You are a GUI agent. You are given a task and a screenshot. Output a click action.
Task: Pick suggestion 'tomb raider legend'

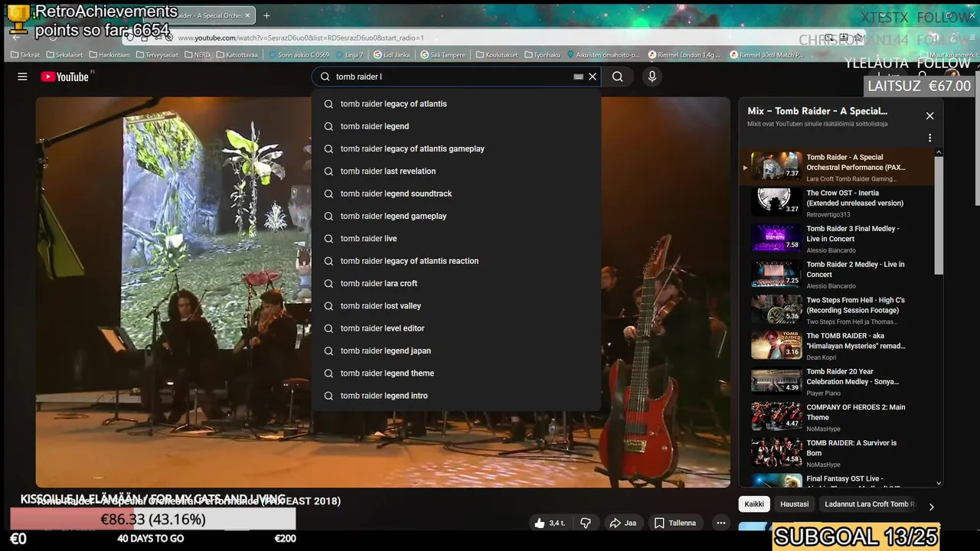pyautogui.click(x=456, y=126)
